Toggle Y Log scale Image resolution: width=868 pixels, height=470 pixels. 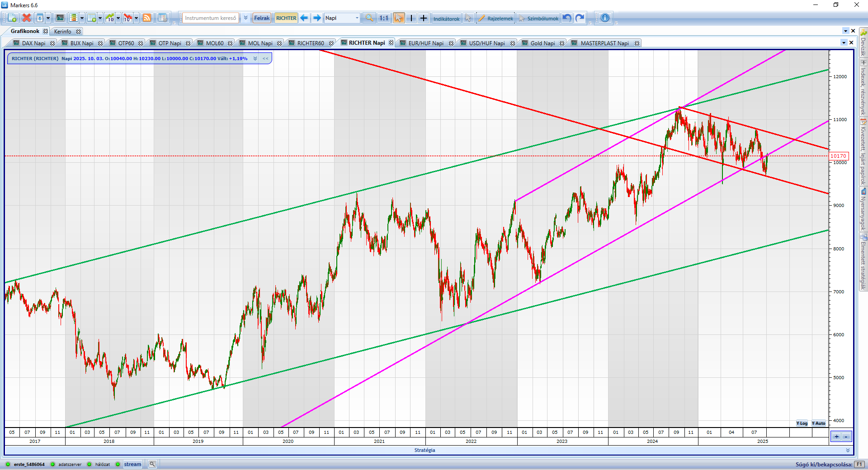point(802,423)
